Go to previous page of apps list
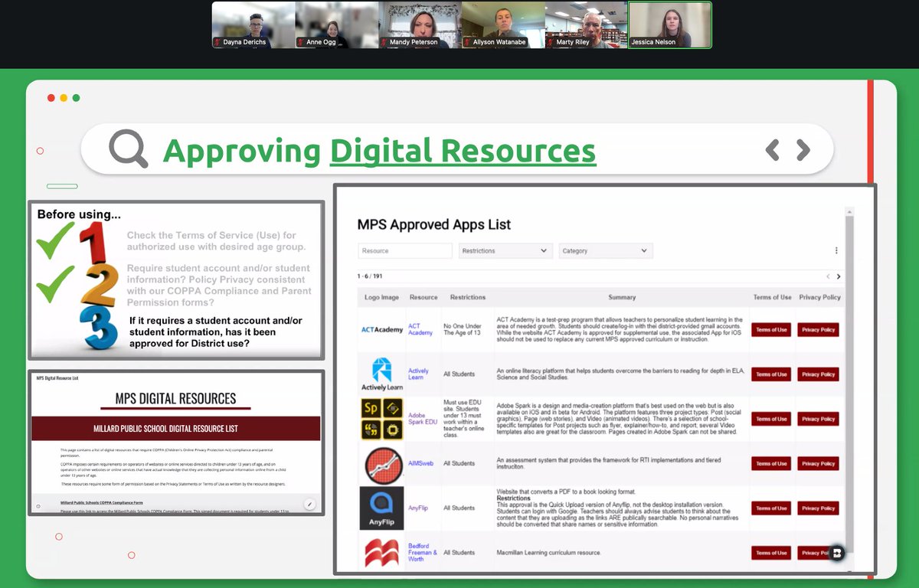919x588 pixels. 828,276
